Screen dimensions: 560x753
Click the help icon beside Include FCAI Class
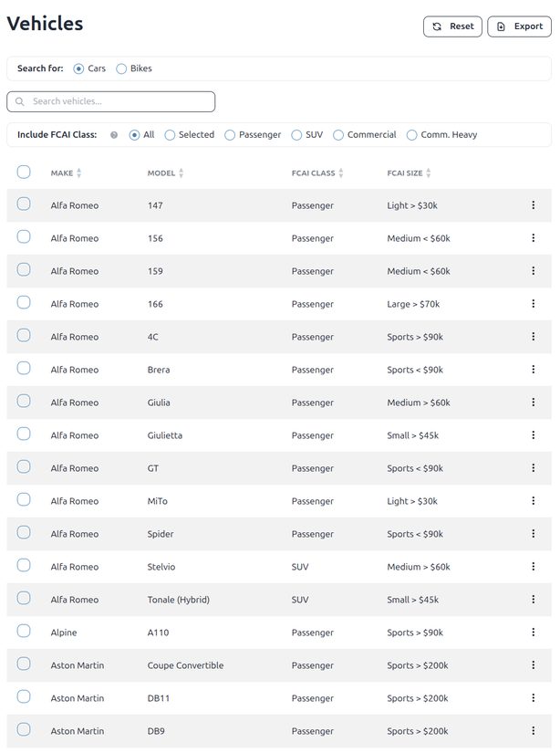coord(114,135)
